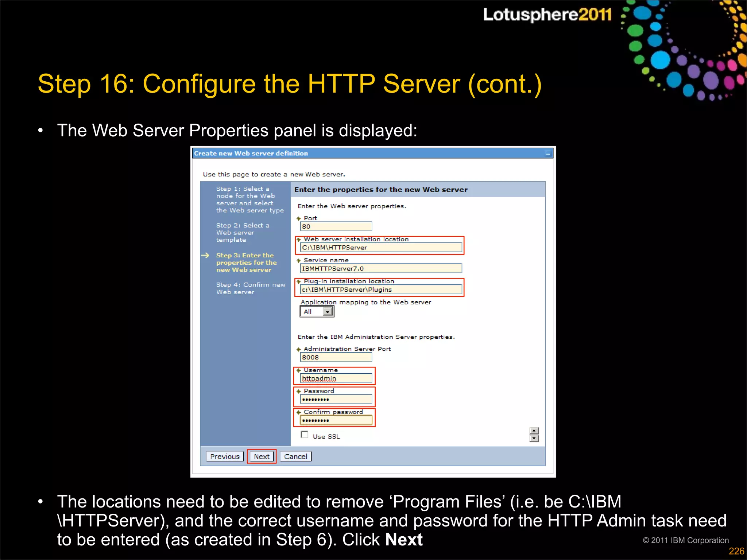Select Step 4: Confirm new Web server
747x560 pixels.
[x=251, y=288]
